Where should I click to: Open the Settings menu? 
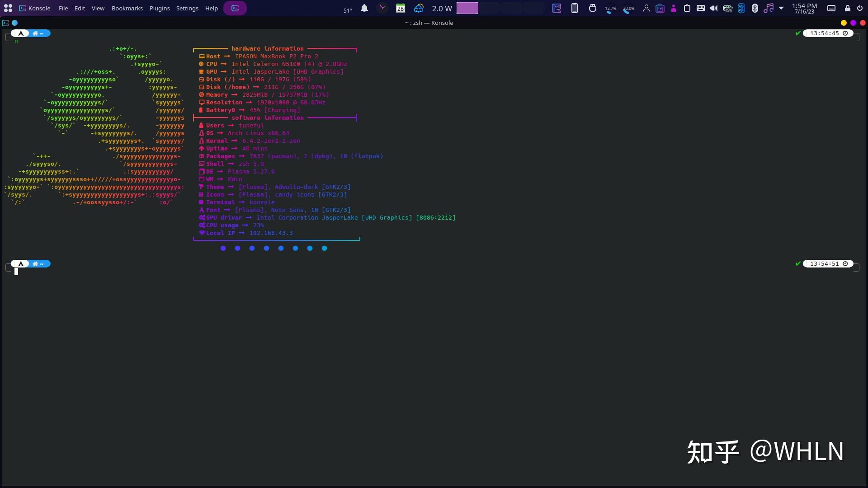coord(187,8)
